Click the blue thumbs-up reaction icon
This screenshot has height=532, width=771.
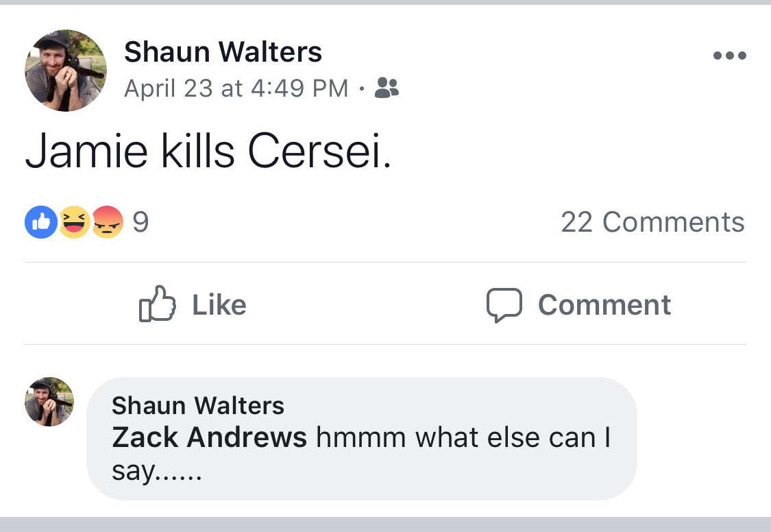[x=41, y=223]
